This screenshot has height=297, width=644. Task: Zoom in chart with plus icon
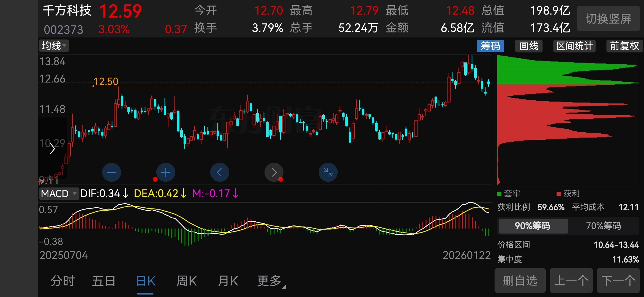tap(166, 172)
